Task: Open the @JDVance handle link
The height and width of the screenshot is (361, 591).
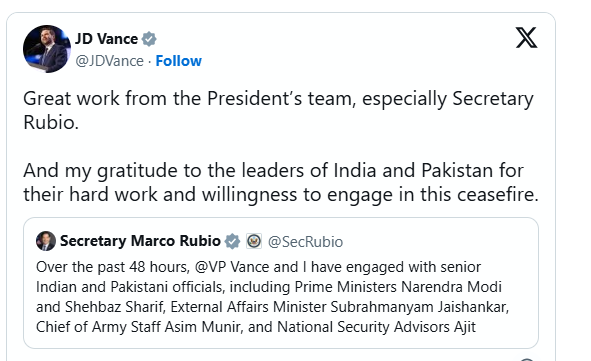Action: click(109, 61)
